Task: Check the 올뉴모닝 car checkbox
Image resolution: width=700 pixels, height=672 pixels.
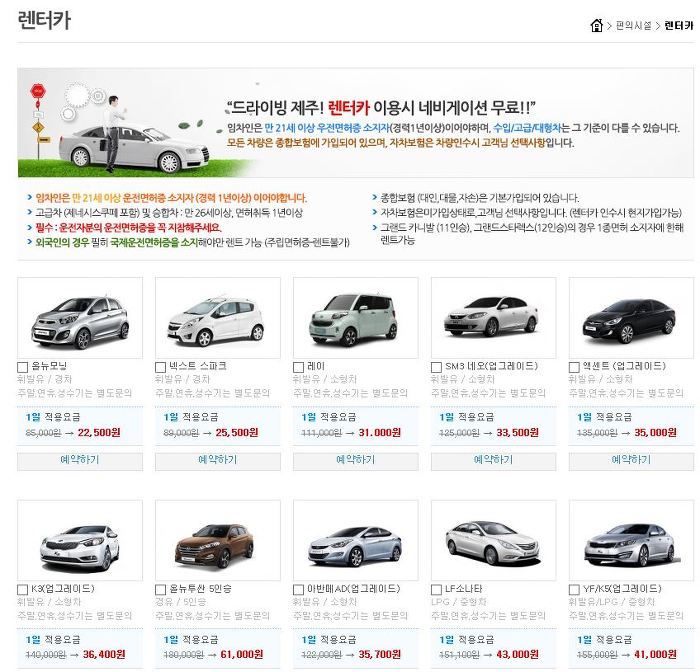Action: click(22, 367)
